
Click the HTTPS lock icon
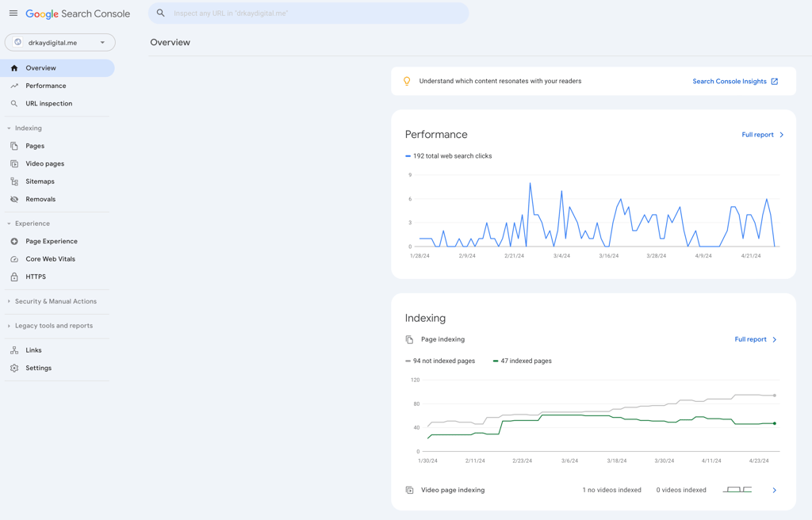click(x=14, y=277)
